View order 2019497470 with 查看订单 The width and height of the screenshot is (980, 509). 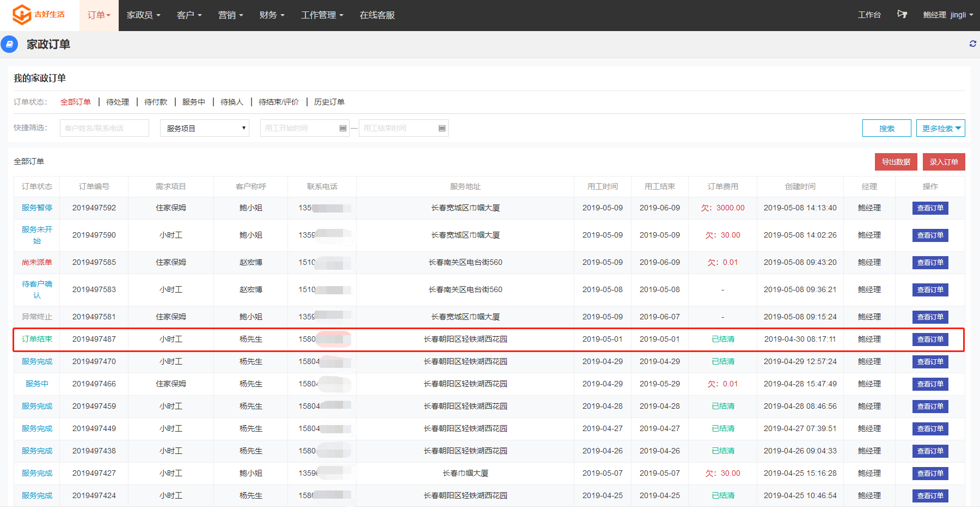[930, 362]
